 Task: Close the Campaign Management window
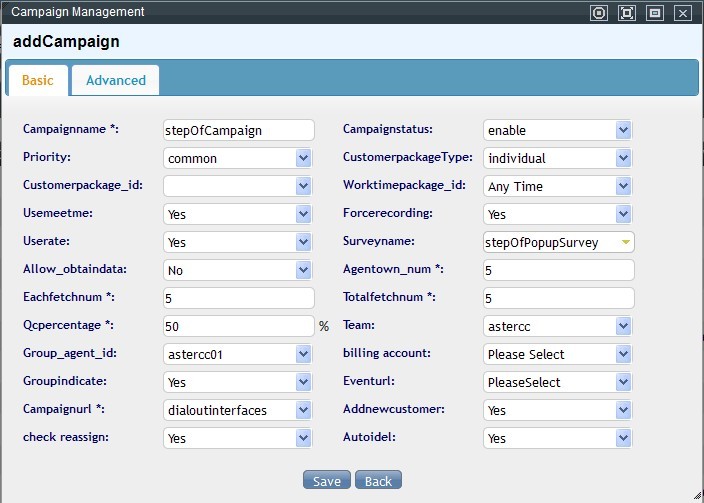point(683,13)
